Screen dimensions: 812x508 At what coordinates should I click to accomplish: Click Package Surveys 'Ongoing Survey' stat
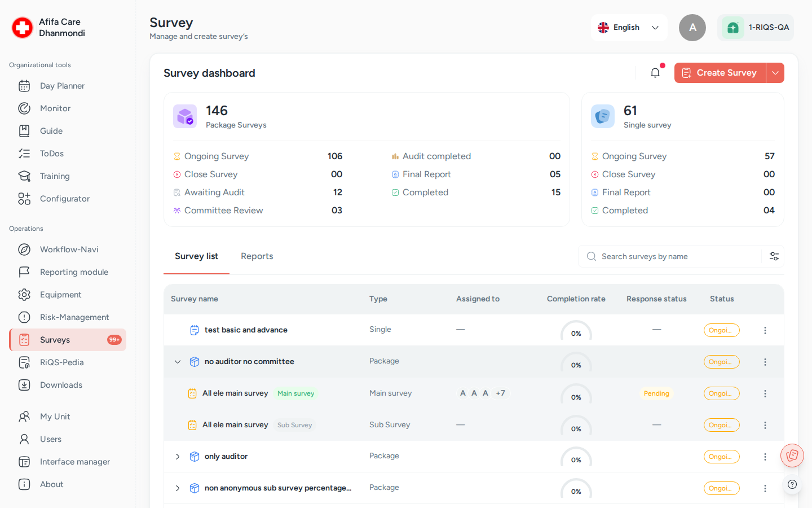258,156
